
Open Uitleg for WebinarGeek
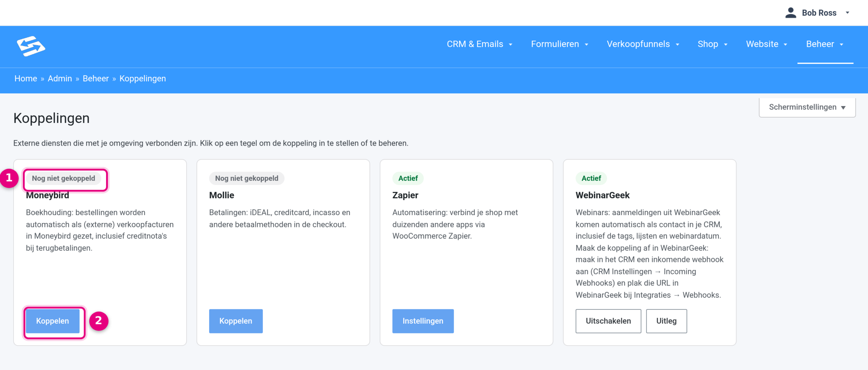coord(667,321)
